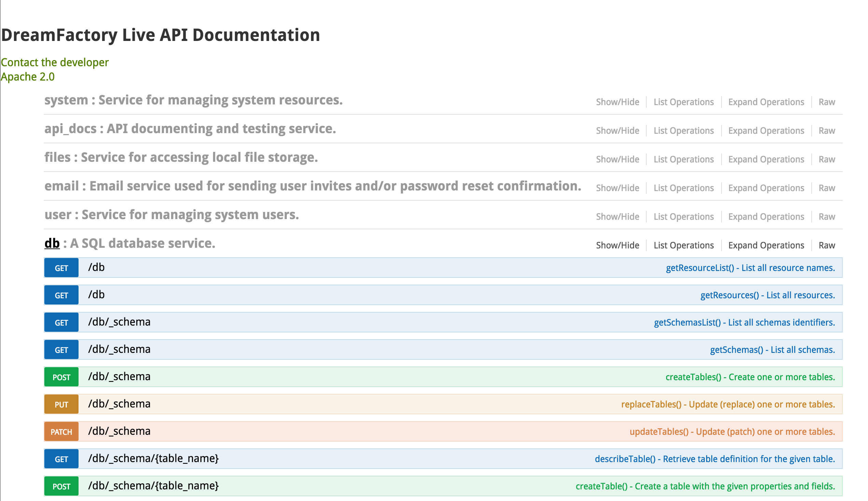Screen dimensions: 868x501
Task: Click /db path in getResources row
Action: [96, 295]
